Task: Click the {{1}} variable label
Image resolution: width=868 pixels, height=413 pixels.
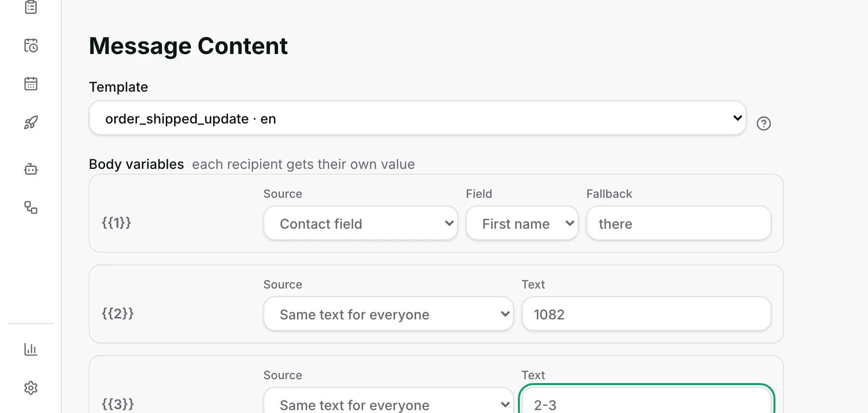Action: 117,223
